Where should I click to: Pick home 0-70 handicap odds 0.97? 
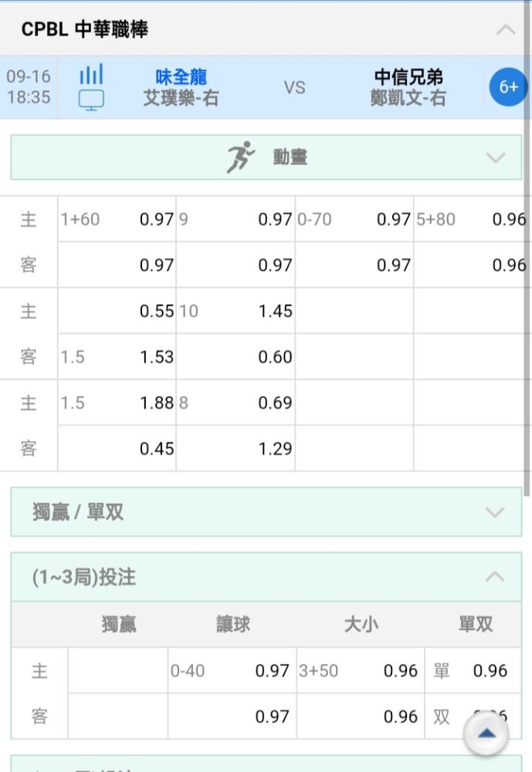click(354, 219)
